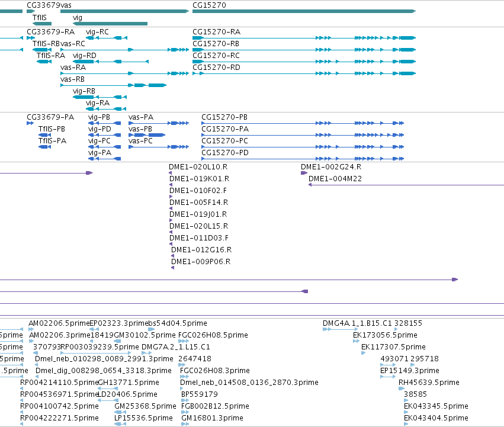Select the vig-RB transcript label
The height and width of the screenshot is (427, 504).
pyautogui.click(x=84, y=91)
